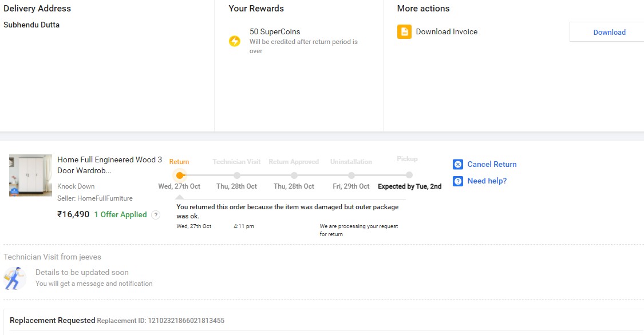Select the Return Approved step marker
The width and height of the screenshot is (644, 335).
coord(294,176)
